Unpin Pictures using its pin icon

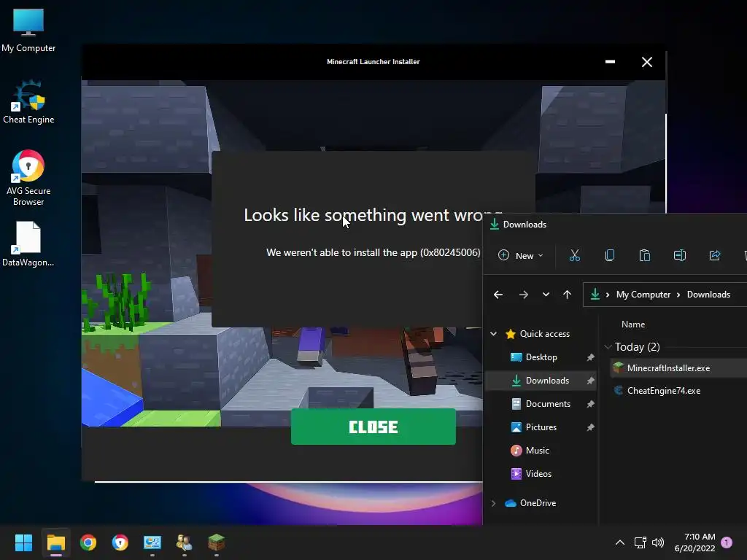[x=590, y=427]
